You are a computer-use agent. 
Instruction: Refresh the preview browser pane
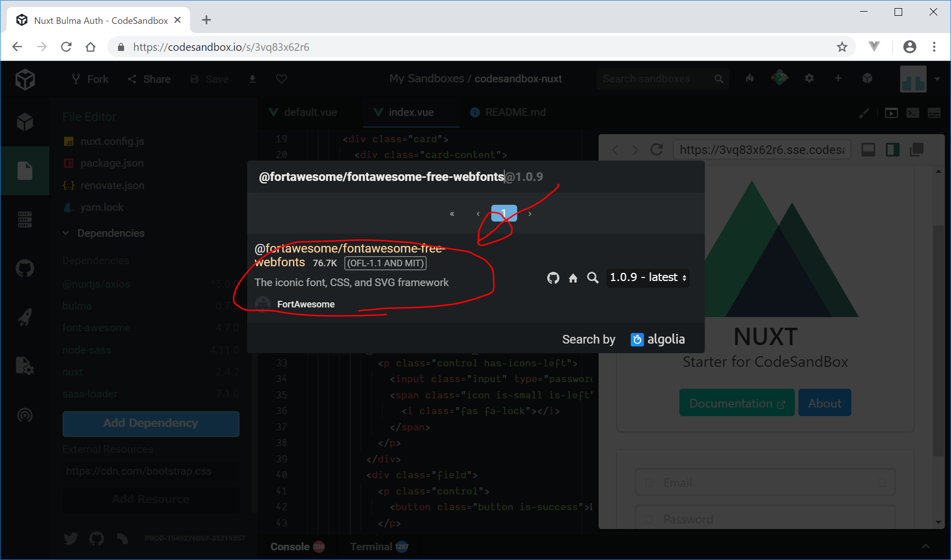tap(657, 150)
